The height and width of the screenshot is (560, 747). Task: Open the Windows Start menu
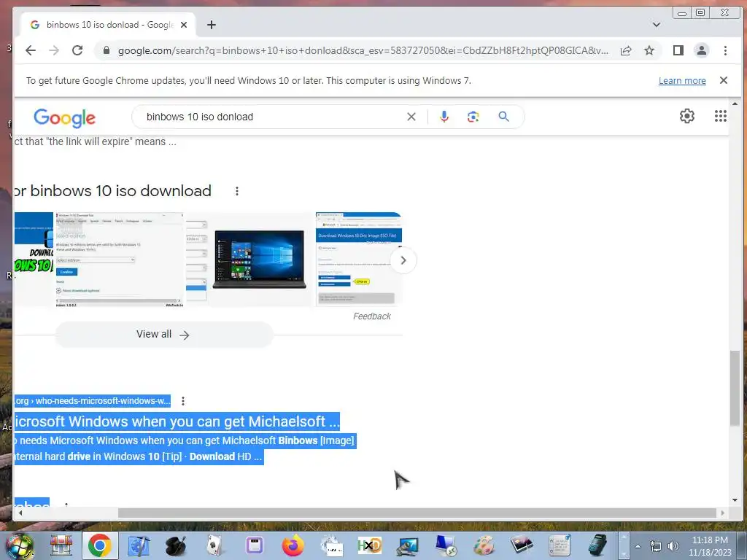click(18, 546)
